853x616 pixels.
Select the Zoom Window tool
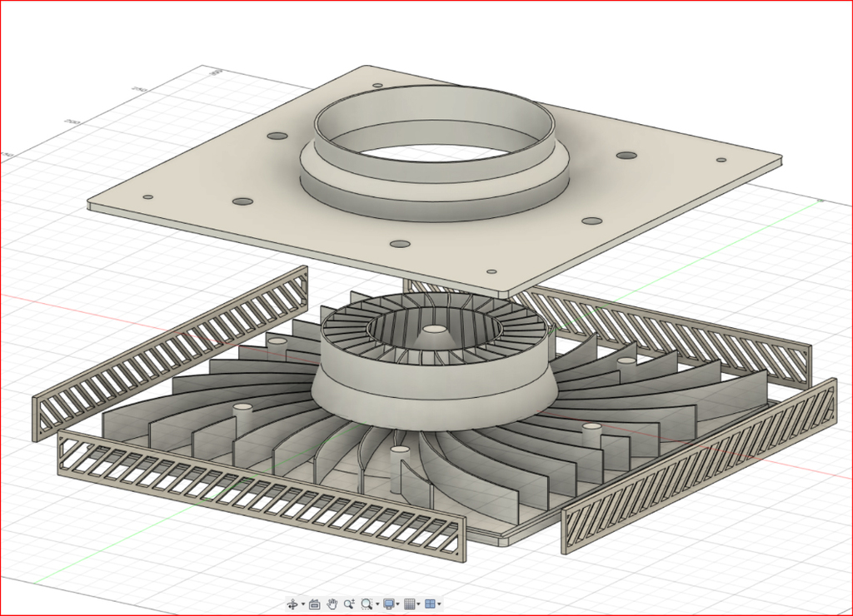(x=367, y=604)
